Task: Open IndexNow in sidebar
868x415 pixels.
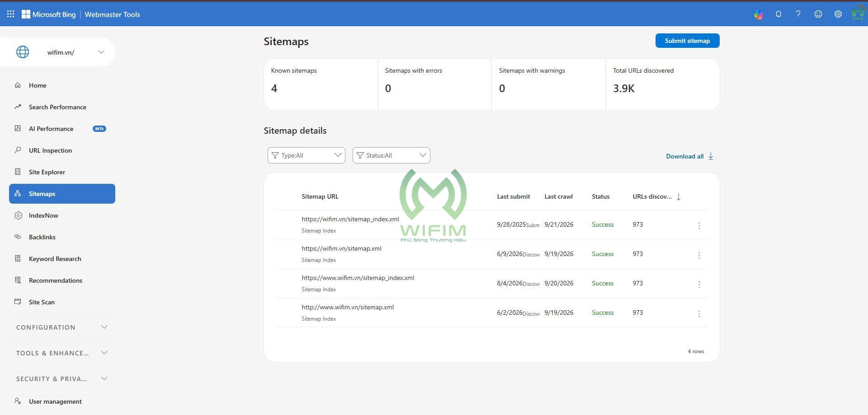Action: tap(62, 215)
